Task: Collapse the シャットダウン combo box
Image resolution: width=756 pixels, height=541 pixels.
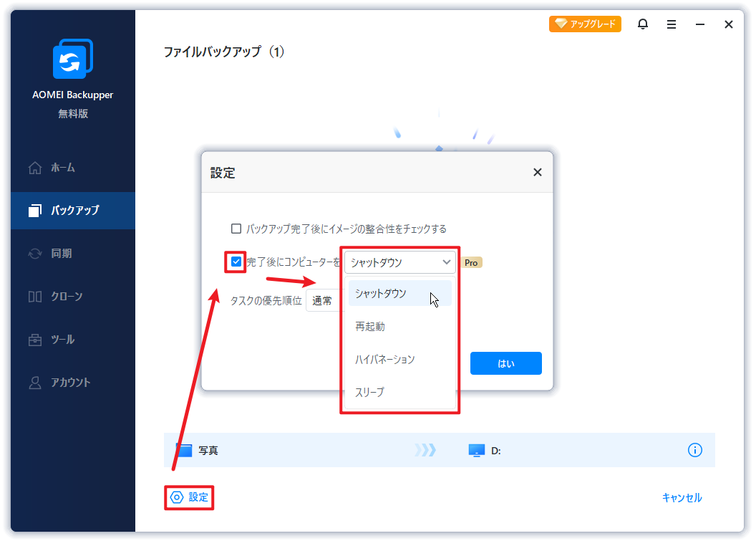Action: (399, 262)
